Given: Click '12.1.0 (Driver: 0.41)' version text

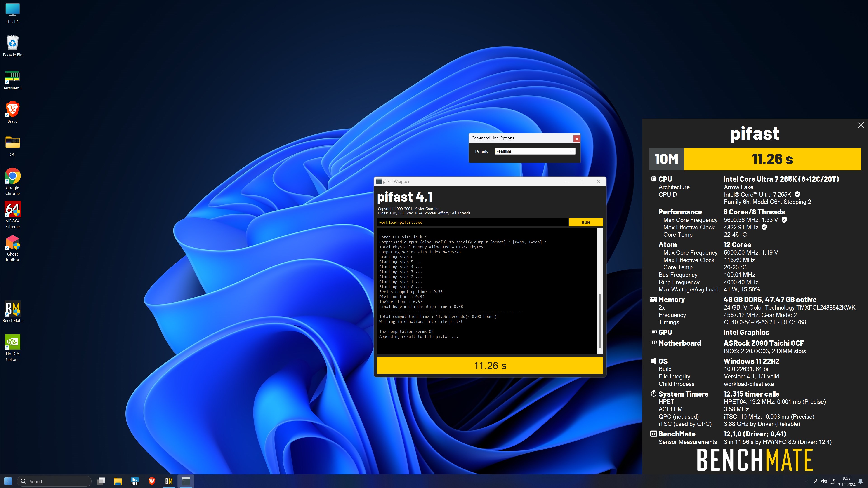Looking at the screenshot, I should (x=755, y=434).
